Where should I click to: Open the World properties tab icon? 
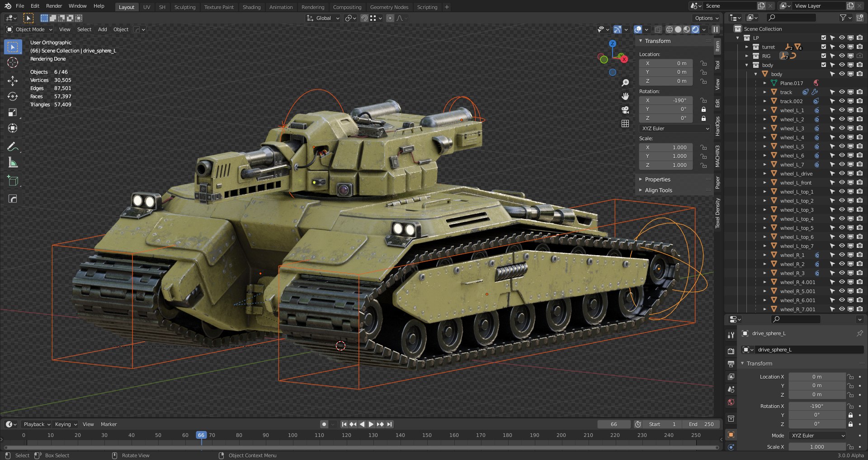731,402
